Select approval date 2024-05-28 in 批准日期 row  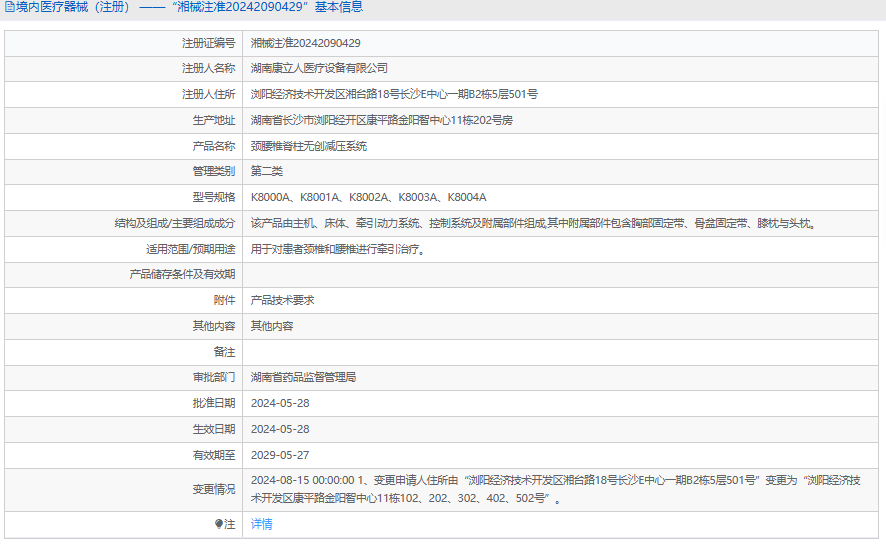(280, 403)
